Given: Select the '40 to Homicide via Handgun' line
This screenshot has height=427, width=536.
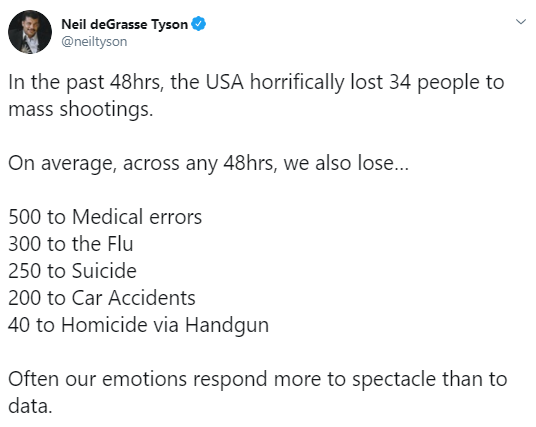Looking at the screenshot, I should (138, 325).
